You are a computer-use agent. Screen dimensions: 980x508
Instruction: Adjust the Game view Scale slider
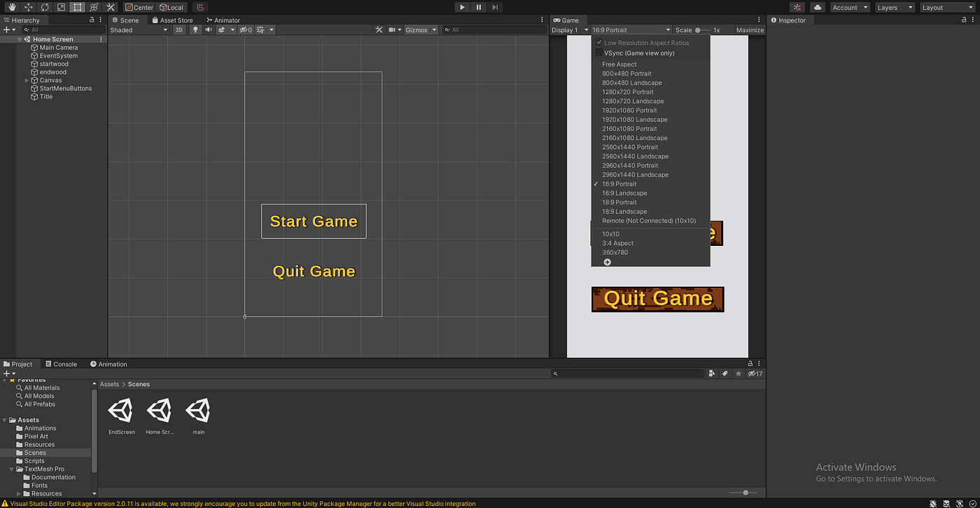click(x=703, y=30)
